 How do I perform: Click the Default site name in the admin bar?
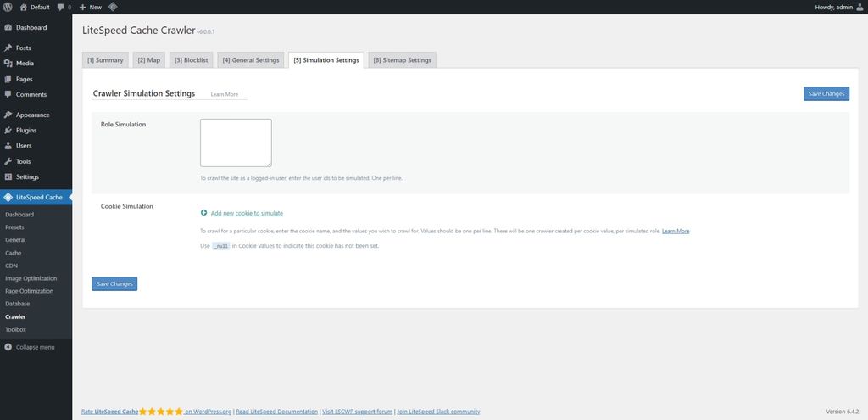(x=40, y=7)
